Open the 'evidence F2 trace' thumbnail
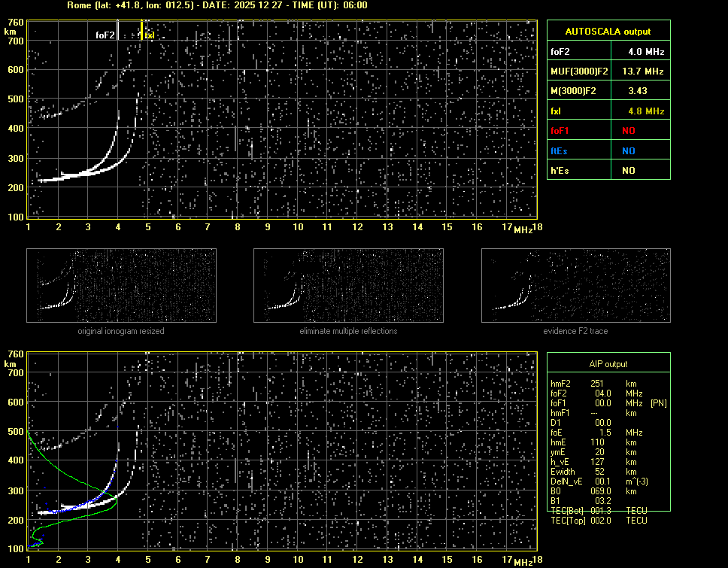Image resolution: width=728 pixels, height=568 pixels. 576,285
